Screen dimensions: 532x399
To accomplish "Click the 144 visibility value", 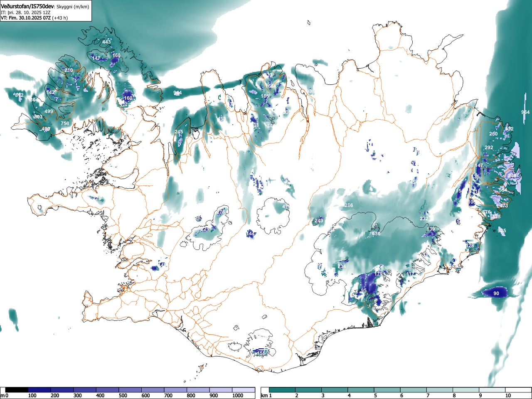I will pos(250,234).
